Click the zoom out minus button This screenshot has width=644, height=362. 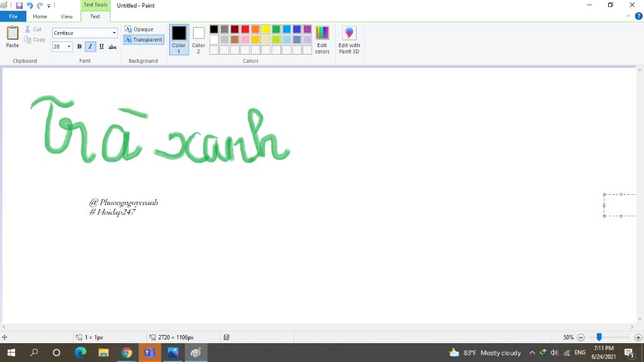click(580, 337)
